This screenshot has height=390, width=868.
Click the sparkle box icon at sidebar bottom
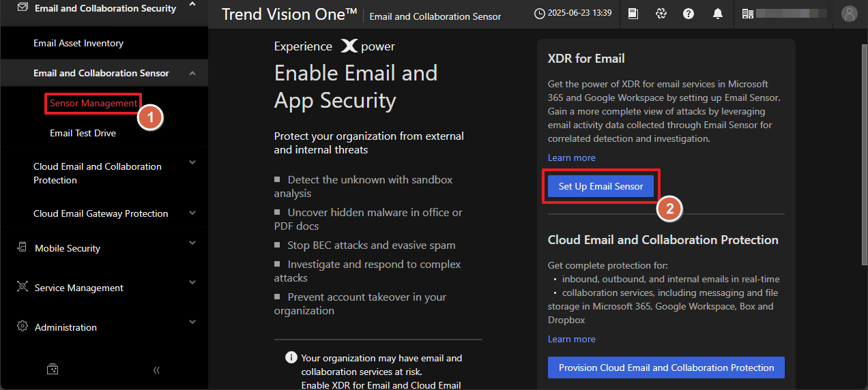coord(53,370)
